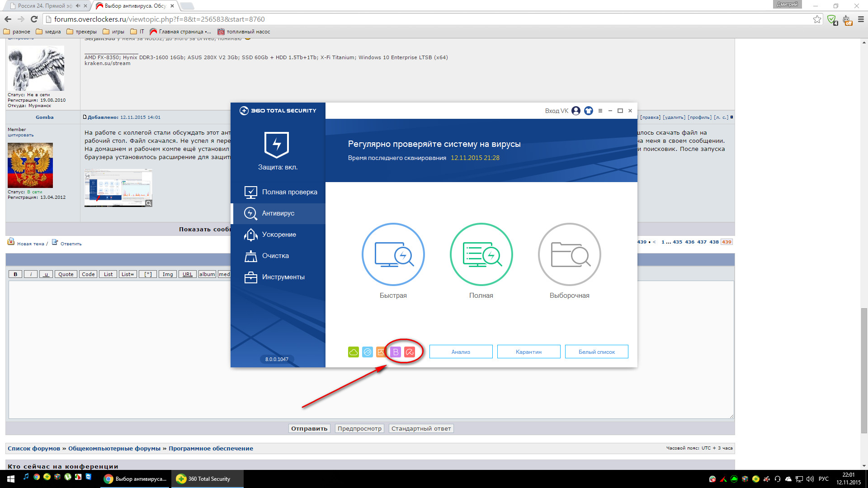The image size is (868, 488).
Task: Click the 360 Total Security taskbar button
Action: coord(207,479)
